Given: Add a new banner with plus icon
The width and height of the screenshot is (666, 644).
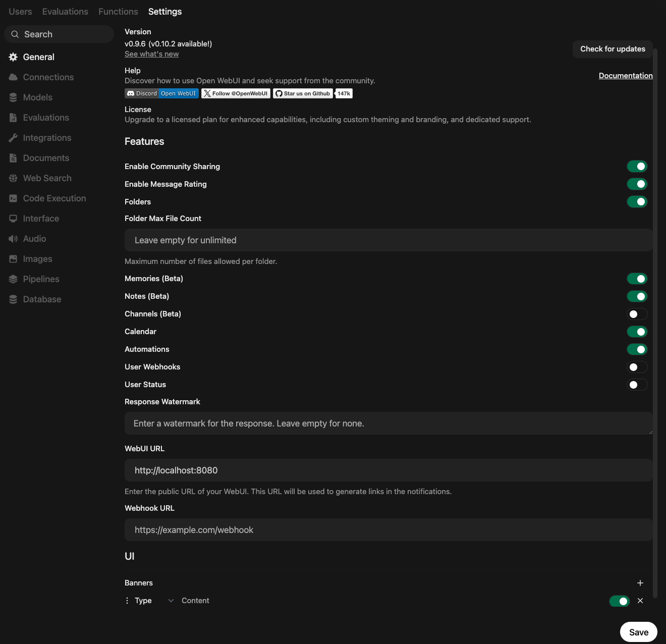Looking at the screenshot, I should click(x=640, y=583).
